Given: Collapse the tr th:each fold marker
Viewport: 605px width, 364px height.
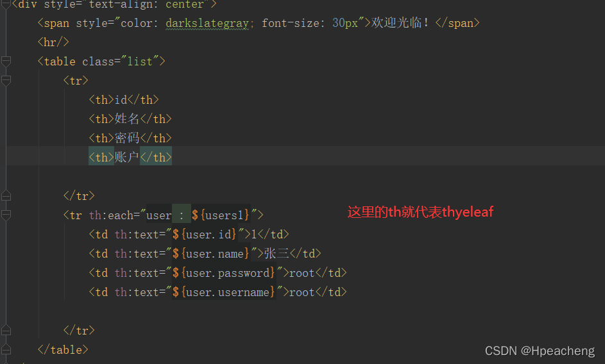Looking at the screenshot, I should click(6, 215).
